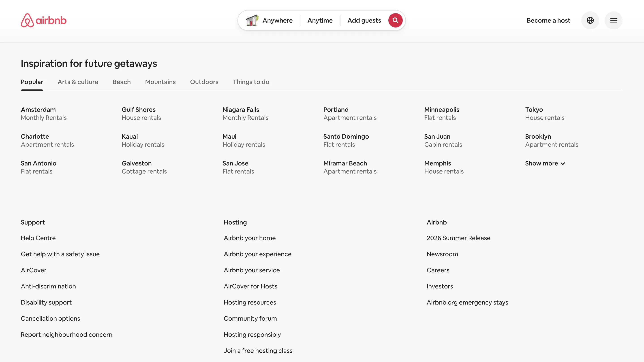Click Become a host
644x362 pixels.
tap(548, 20)
